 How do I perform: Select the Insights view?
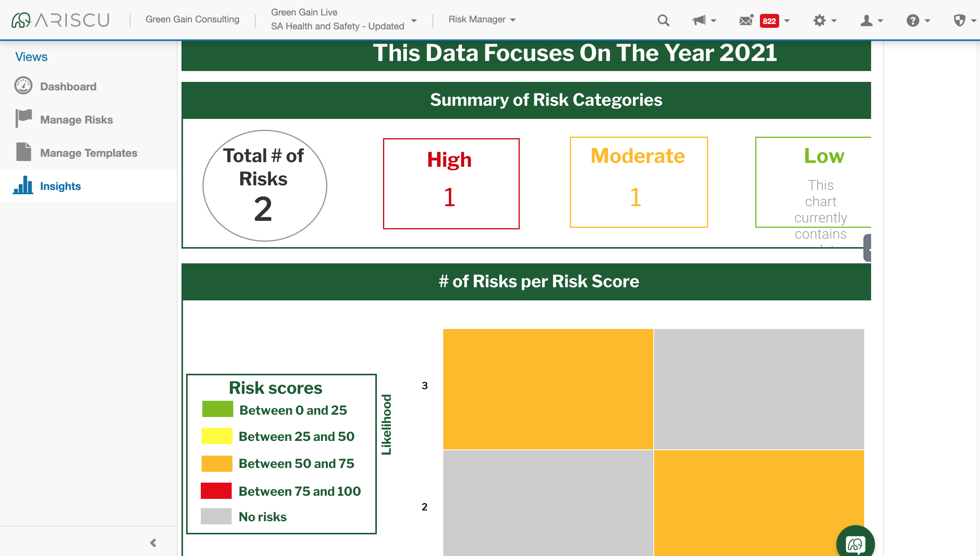point(60,186)
